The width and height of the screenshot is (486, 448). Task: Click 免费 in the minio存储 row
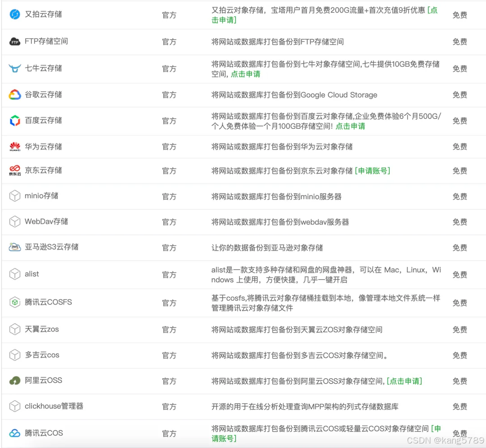pyautogui.click(x=459, y=197)
